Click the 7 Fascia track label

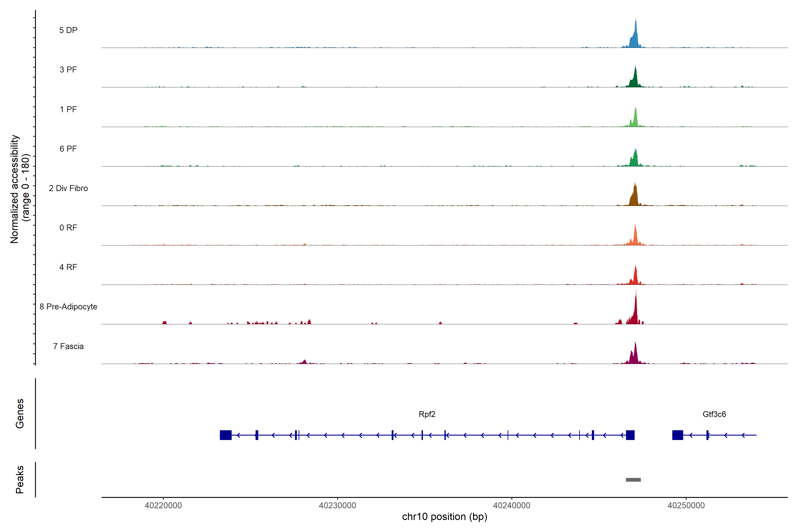pyautogui.click(x=68, y=346)
